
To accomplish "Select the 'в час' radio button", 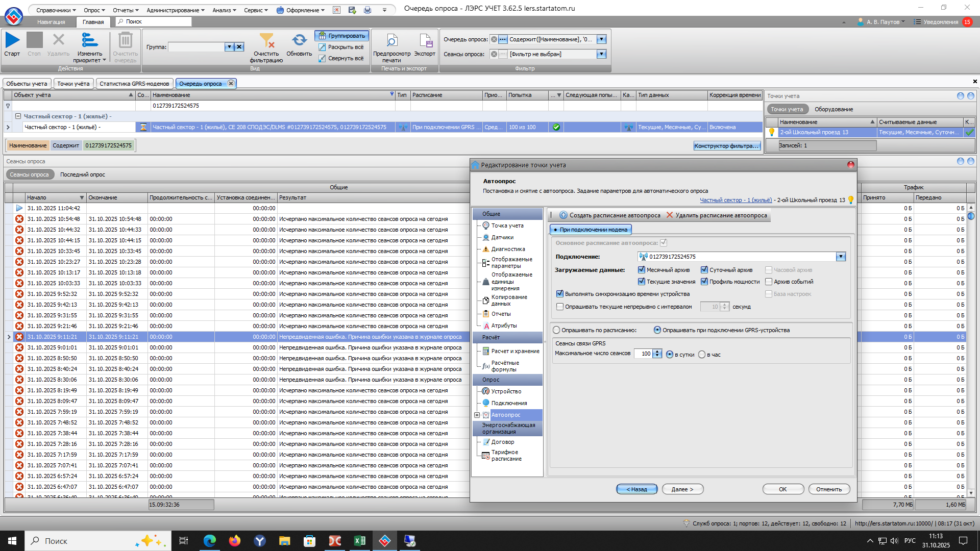I will tap(702, 355).
